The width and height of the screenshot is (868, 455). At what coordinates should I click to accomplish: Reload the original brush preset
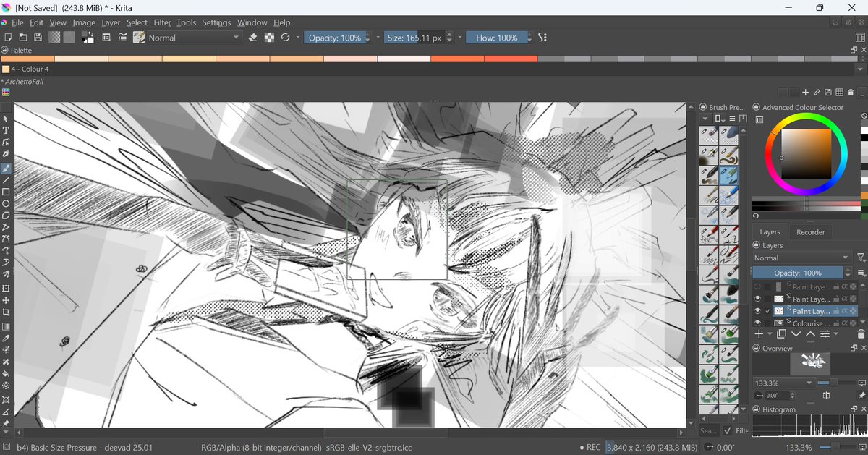coord(285,38)
